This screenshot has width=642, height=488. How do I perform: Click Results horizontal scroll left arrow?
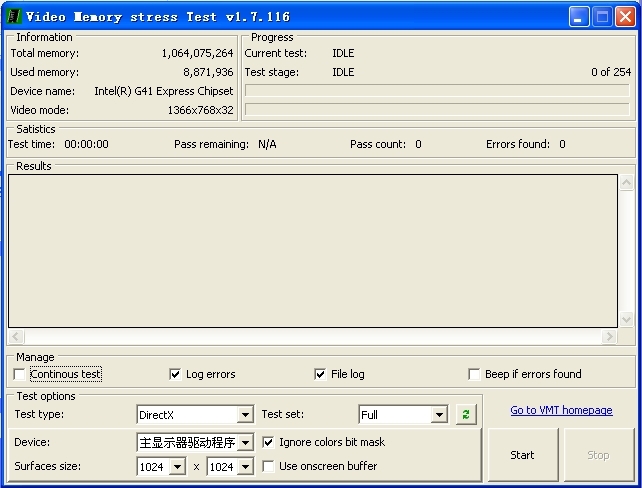(16, 337)
